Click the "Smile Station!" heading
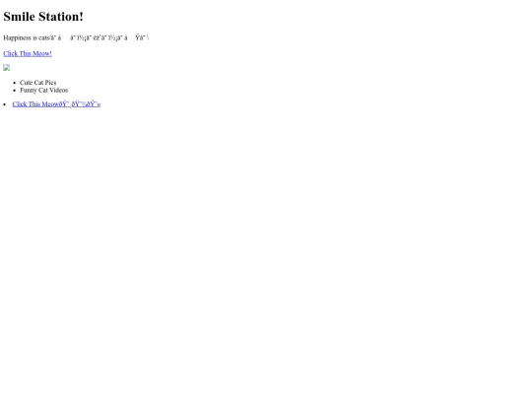The image size is (532, 399). tap(43, 17)
